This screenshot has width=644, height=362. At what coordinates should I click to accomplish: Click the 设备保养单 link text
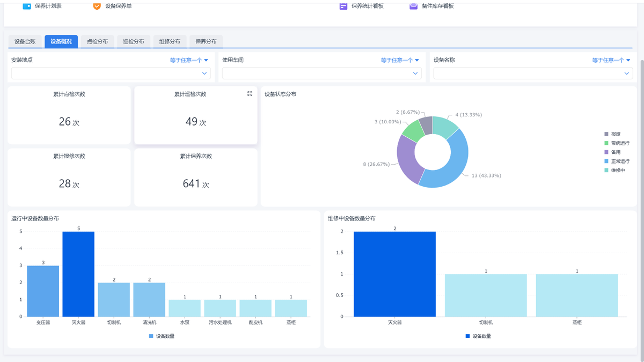pos(118,6)
